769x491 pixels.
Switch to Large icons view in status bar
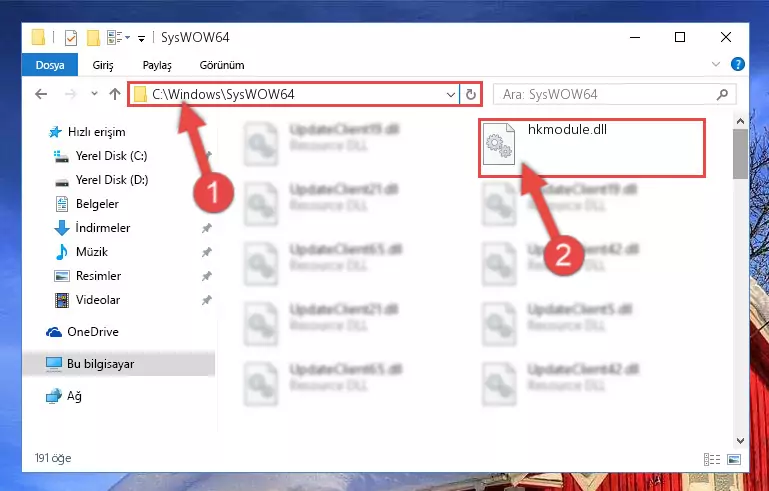click(734, 459)
